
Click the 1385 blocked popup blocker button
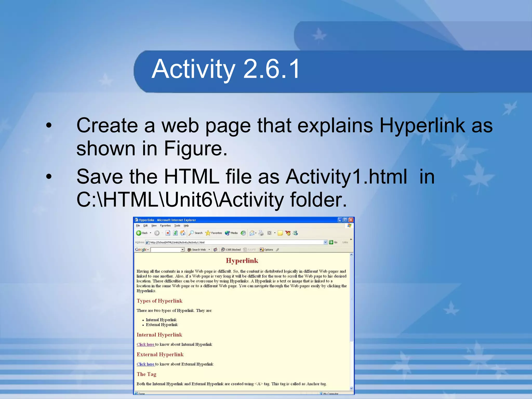tap(231, 250)
